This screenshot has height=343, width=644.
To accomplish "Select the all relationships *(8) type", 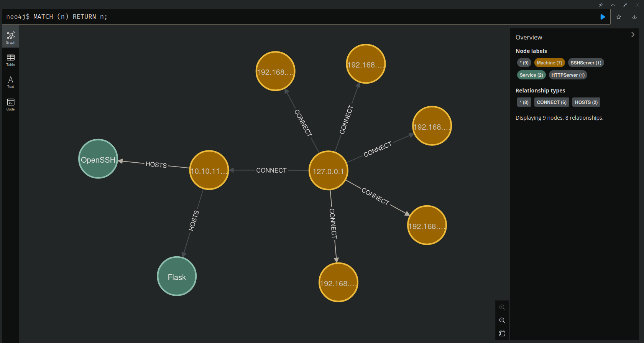I will coord(524,102).
